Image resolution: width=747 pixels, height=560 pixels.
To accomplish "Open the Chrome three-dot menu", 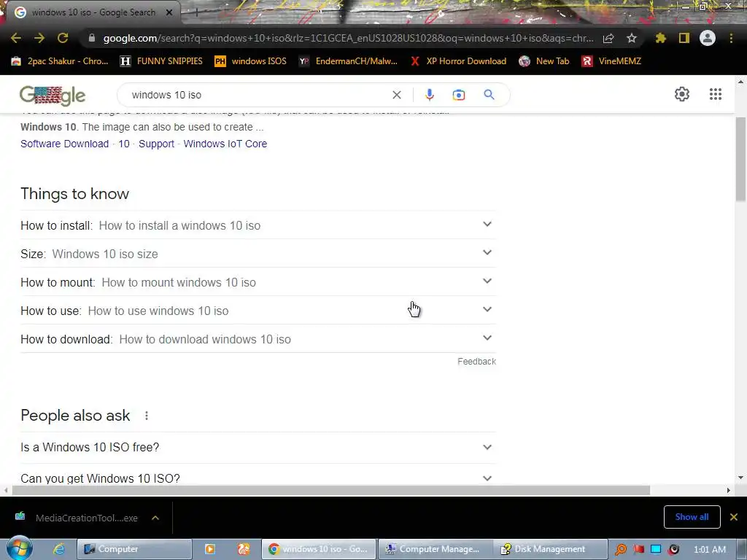I will pos(731,38).
